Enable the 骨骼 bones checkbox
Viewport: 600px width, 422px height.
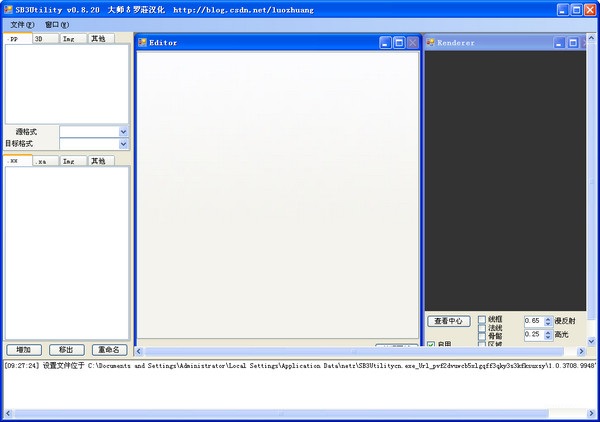click(482, 336)
